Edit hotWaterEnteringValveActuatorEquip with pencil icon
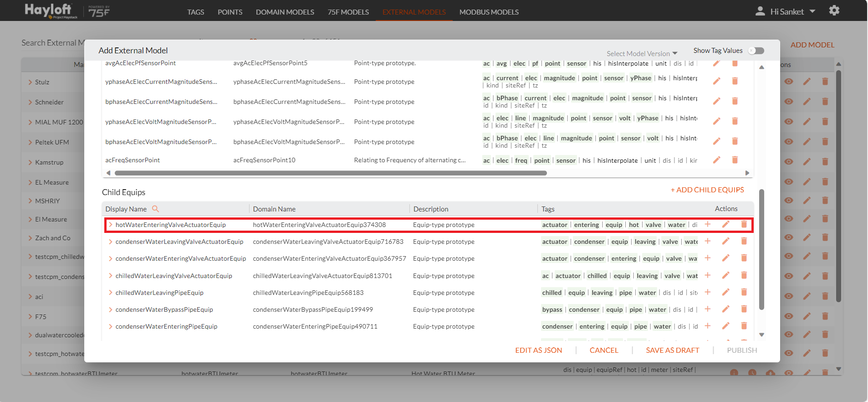The height and width of the screenshot is (402, 868). (x=726, y=224)
